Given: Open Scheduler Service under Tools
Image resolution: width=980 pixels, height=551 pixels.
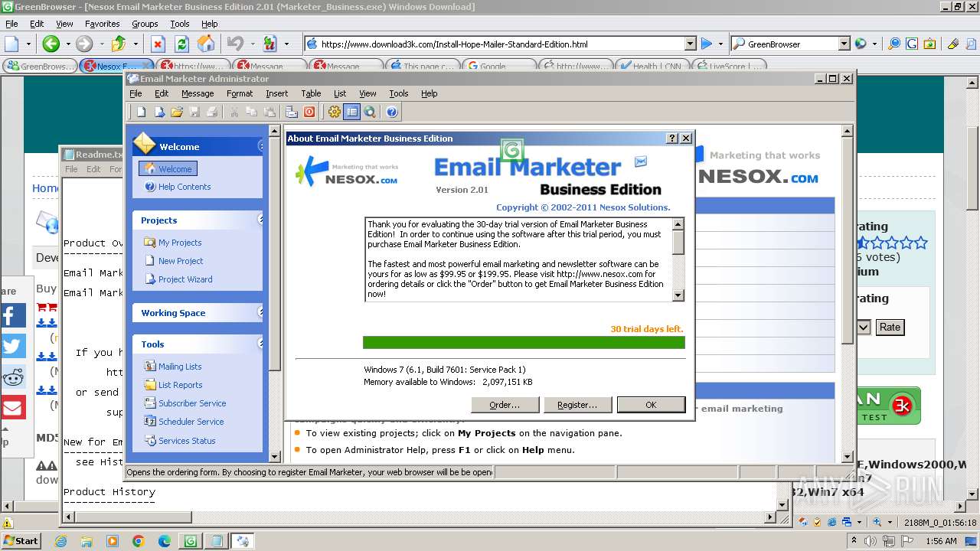Looking at the screenshot, I should click(191, 422).
